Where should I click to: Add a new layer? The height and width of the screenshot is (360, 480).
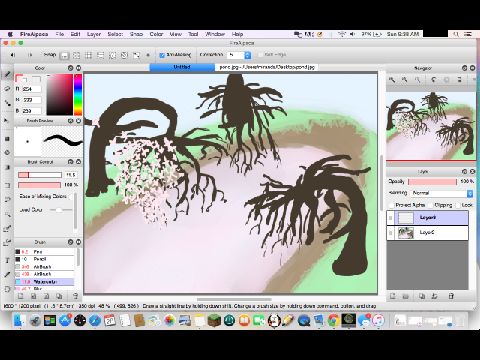tap(393, 296)
